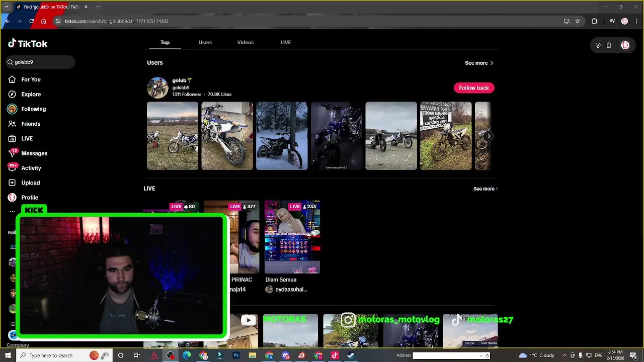
Task: Open the live stream with 233 viewers
Action: pyautogui.click(x=292, y=237)
